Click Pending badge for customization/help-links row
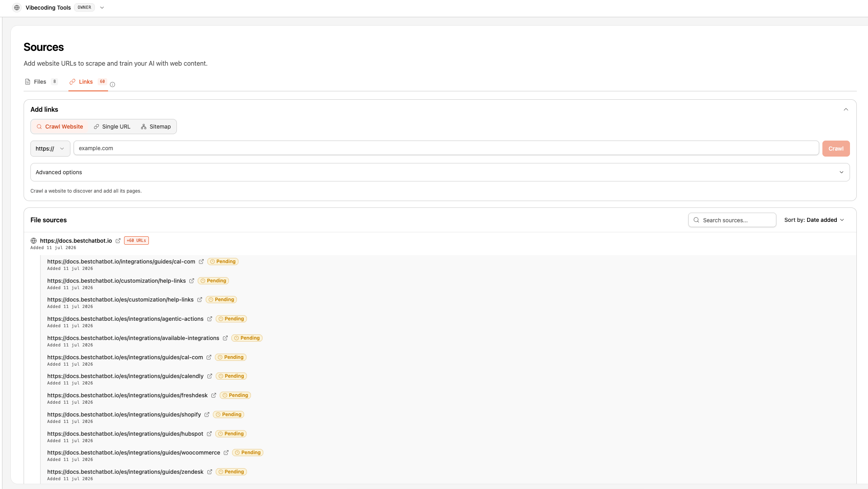Screen dimensions: 868x489 [x=213, y=281]
